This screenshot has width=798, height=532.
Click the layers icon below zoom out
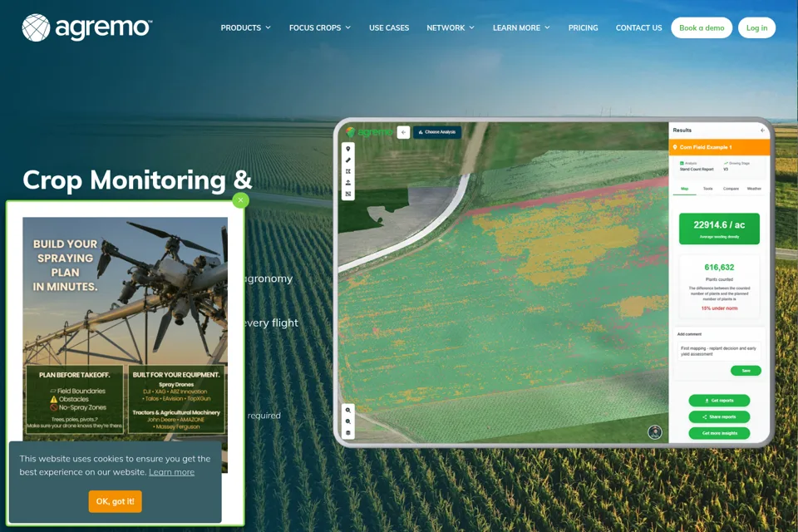click(x=348, y=433)
